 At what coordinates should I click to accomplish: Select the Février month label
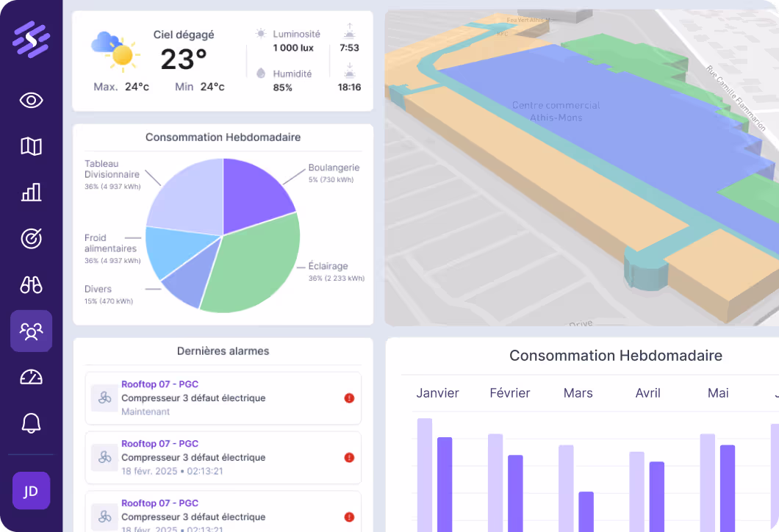510,393
